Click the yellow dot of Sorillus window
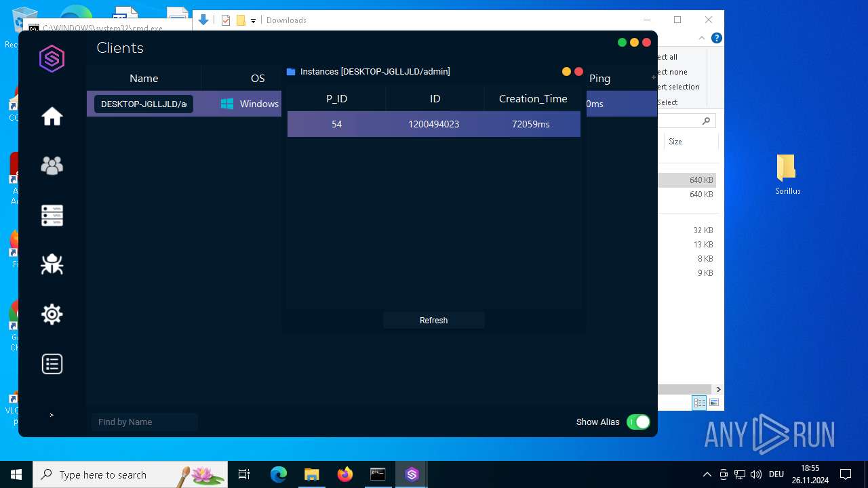 click(x=634, y=42)
